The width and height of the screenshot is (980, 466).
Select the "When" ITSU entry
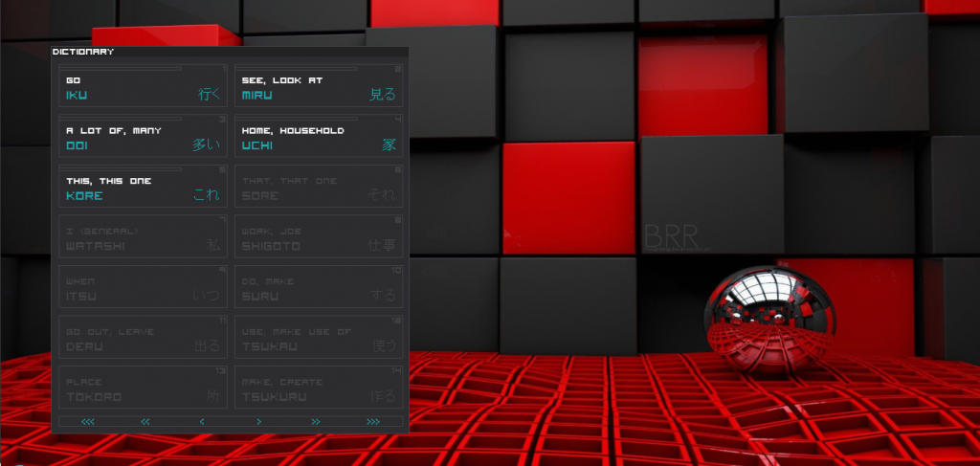click(x=143, y=288)
